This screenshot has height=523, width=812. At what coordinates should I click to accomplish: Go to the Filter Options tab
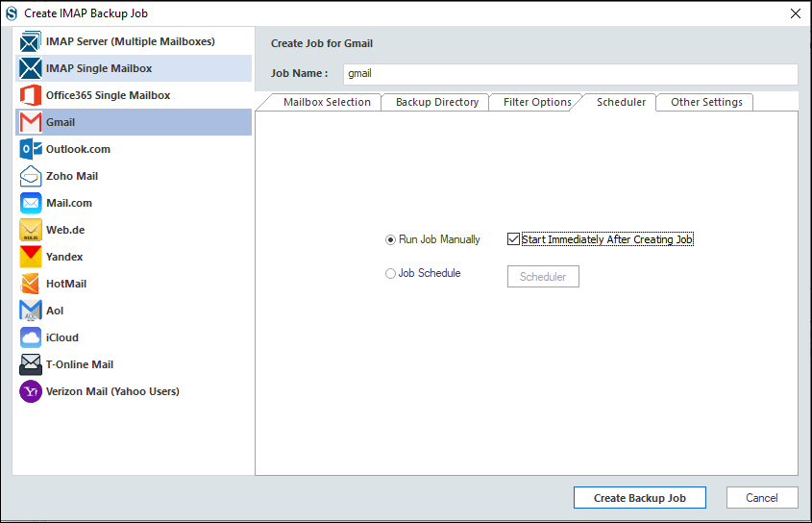(537, 102)
